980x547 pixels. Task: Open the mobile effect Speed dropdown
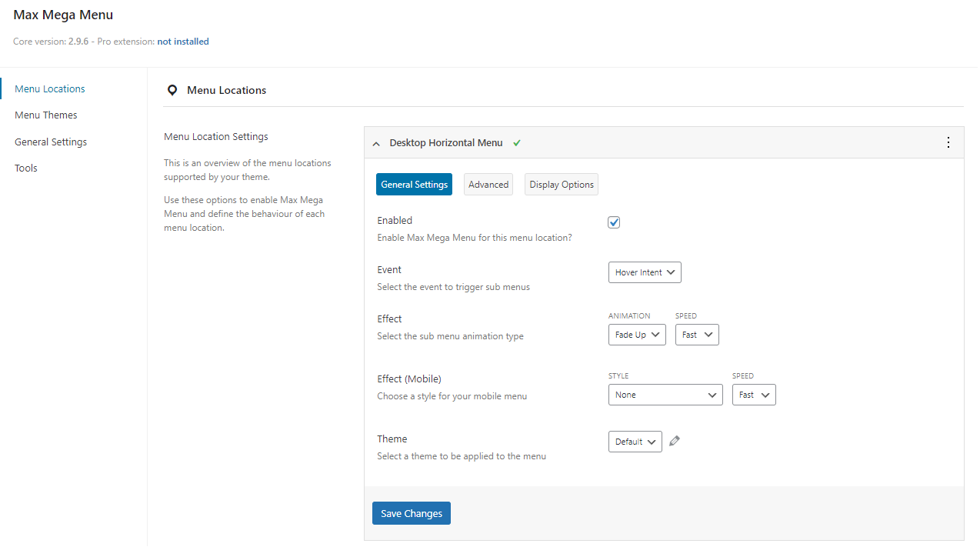[753, 395]
